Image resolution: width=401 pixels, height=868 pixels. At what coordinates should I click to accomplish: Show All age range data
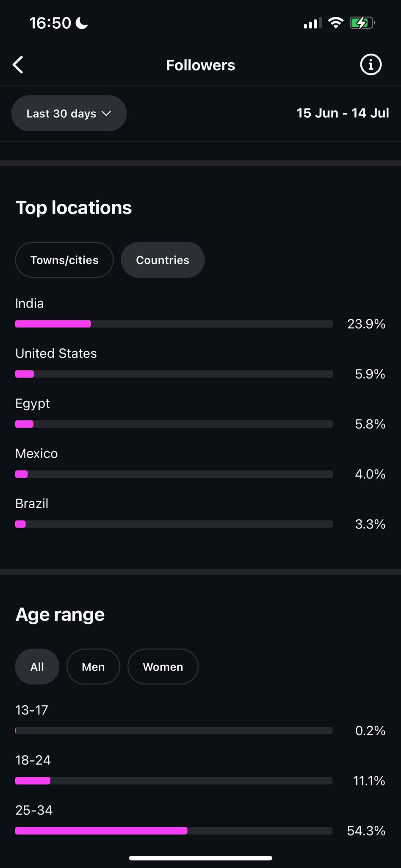click(x=37, y=667)
